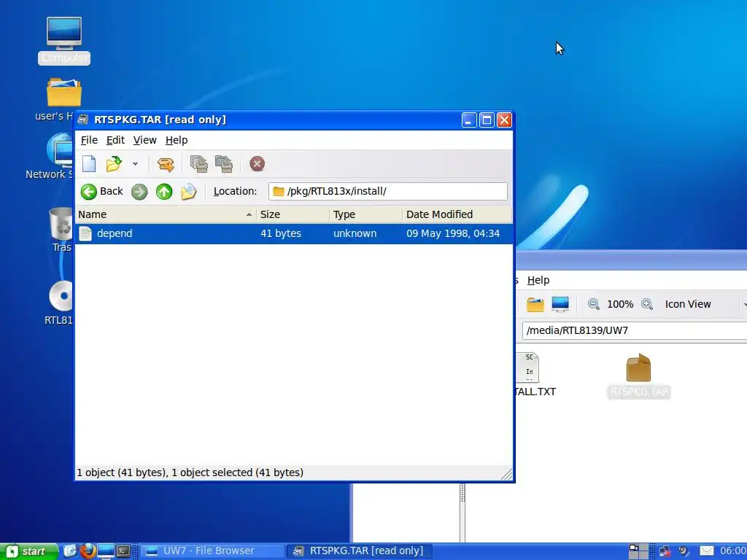The image size is (747, 560).
Task: Select the 'depend' file row
Action: (x=294, y=234)
